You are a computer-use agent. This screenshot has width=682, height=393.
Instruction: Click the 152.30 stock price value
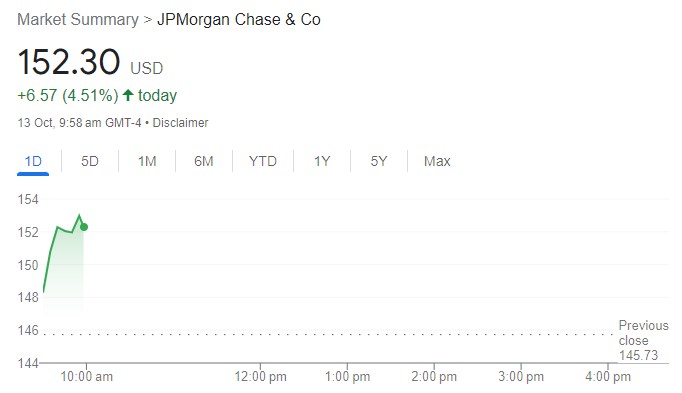click(x=69, y=62)
